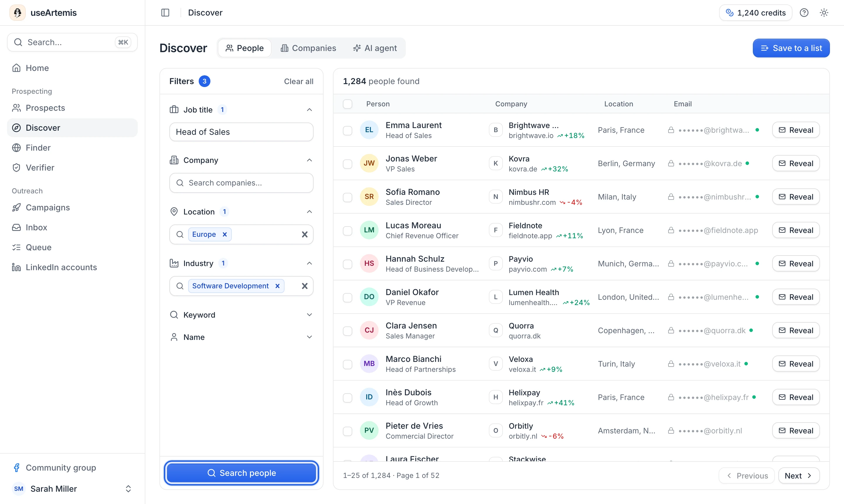Collapse the Location filter section

click(x=309, y=212)
